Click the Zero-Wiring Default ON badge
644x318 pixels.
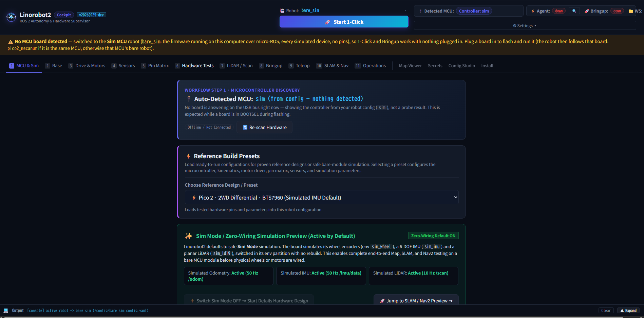(x=433, y=236)
